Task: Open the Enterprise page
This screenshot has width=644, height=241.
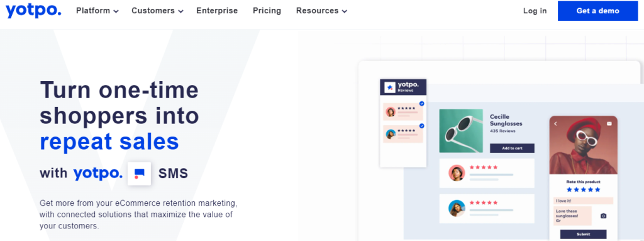Action: click(217, 11)
